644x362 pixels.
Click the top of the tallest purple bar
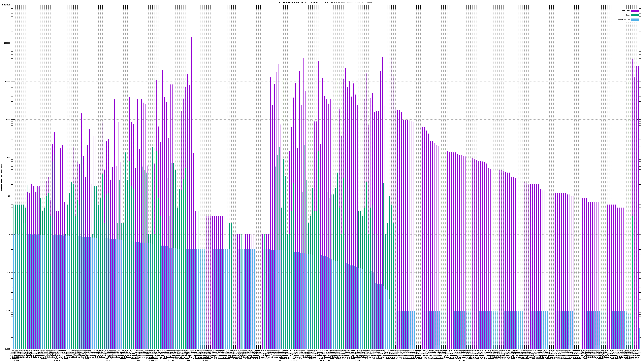coord(192,37)
